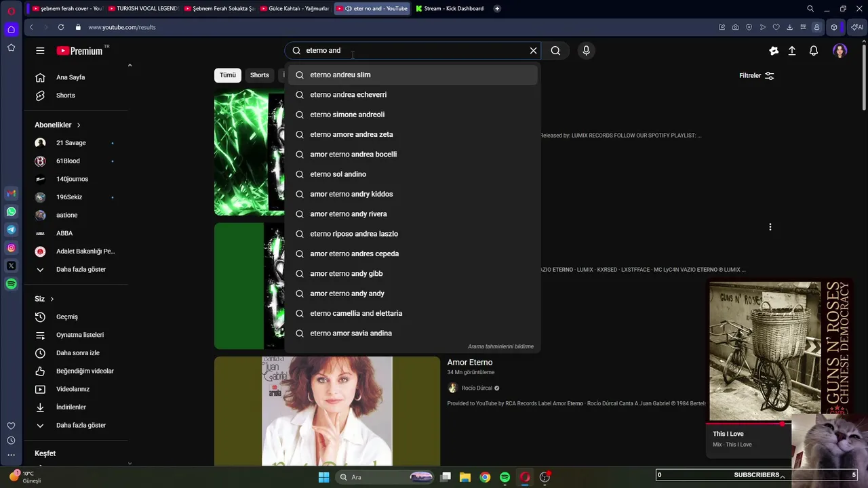
Task: Click the miniplayer Guns N' Roses thumbnail
Action: tap(778, 351)
